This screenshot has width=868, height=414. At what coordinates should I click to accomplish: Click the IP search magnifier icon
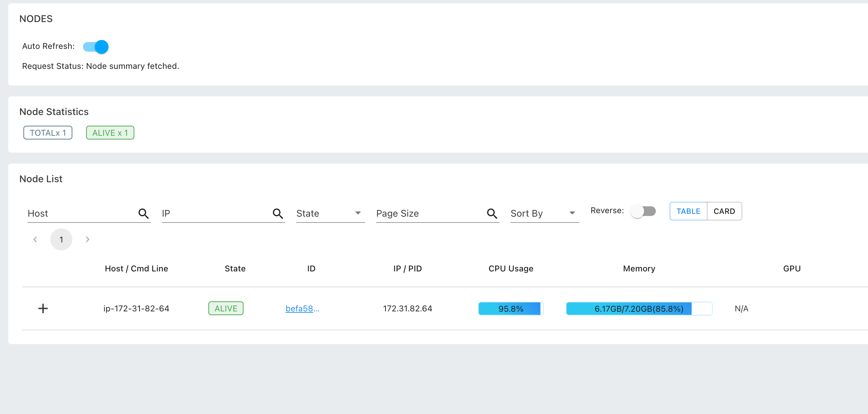tap(278, 214)
